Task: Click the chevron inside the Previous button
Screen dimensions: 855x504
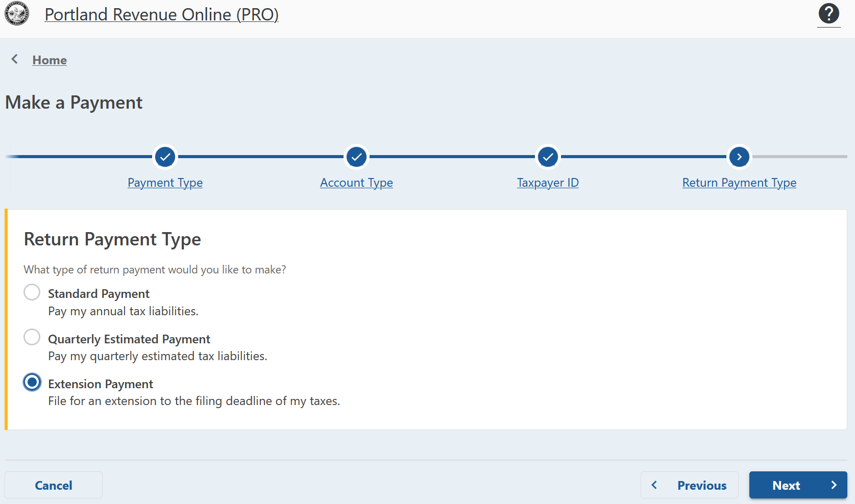Action: (x=655, y=485)
